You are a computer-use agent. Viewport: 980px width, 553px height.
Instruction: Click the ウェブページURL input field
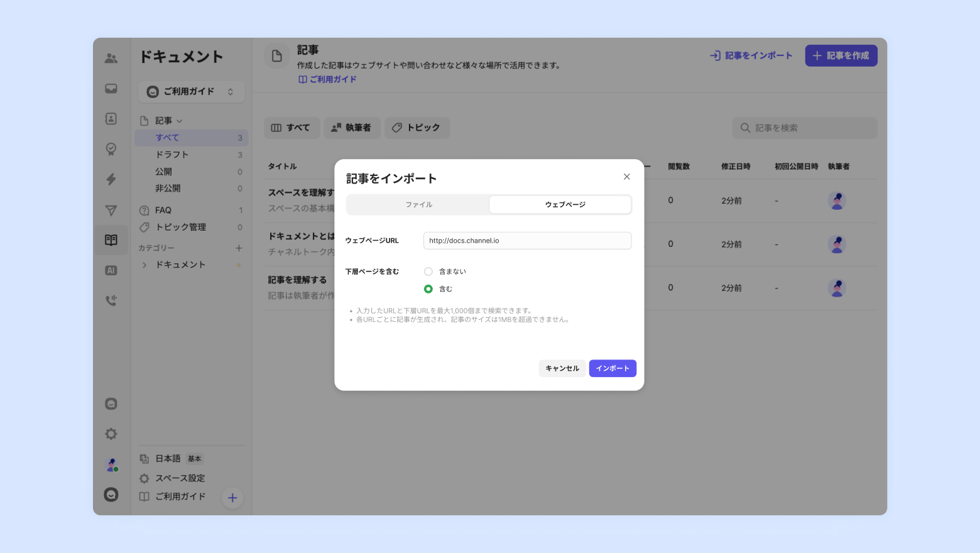click(x=527, y=241)
